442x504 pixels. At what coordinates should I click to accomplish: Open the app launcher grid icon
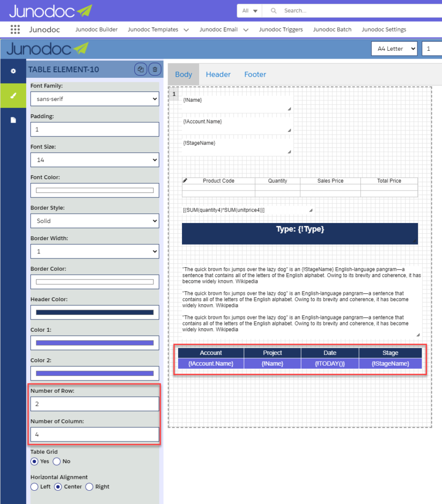coord(15,30)
